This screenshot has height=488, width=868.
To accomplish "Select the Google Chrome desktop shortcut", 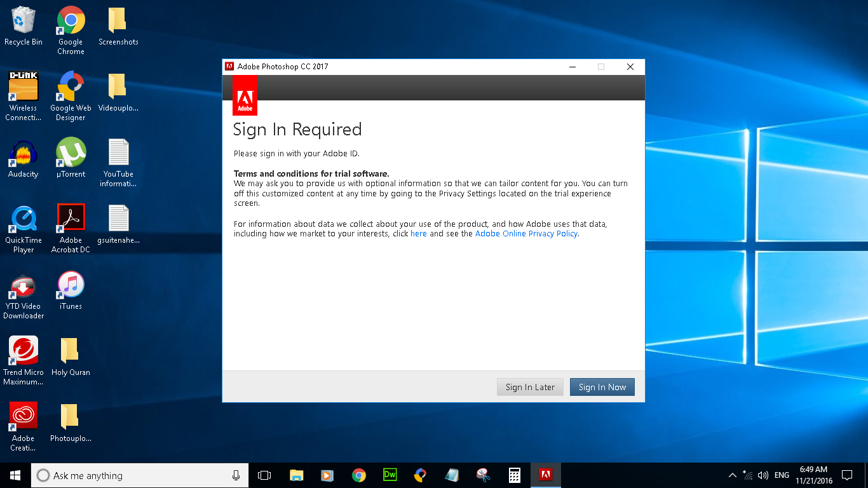I will 71,30.
